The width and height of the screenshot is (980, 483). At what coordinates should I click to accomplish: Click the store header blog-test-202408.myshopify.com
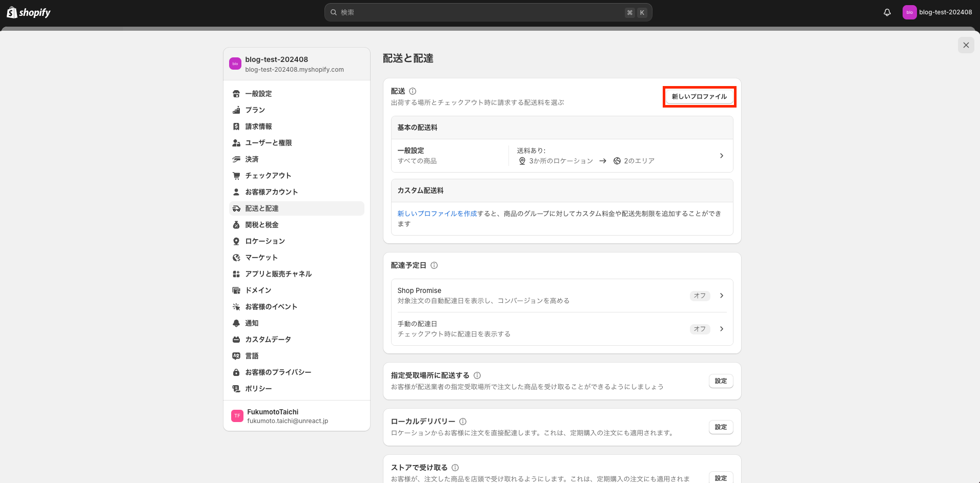point(297,64)
